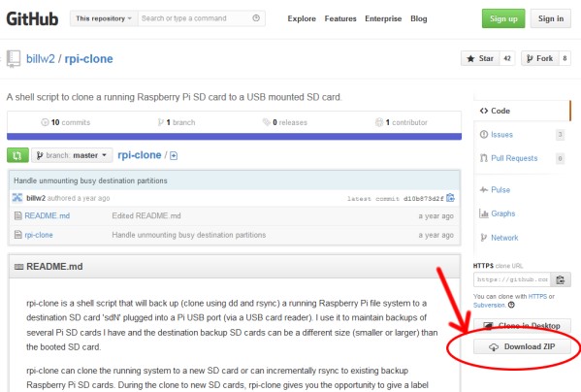Viewport: 581px width, 392px height.
Task: Click the Sign in button
Action: point(551,18)
